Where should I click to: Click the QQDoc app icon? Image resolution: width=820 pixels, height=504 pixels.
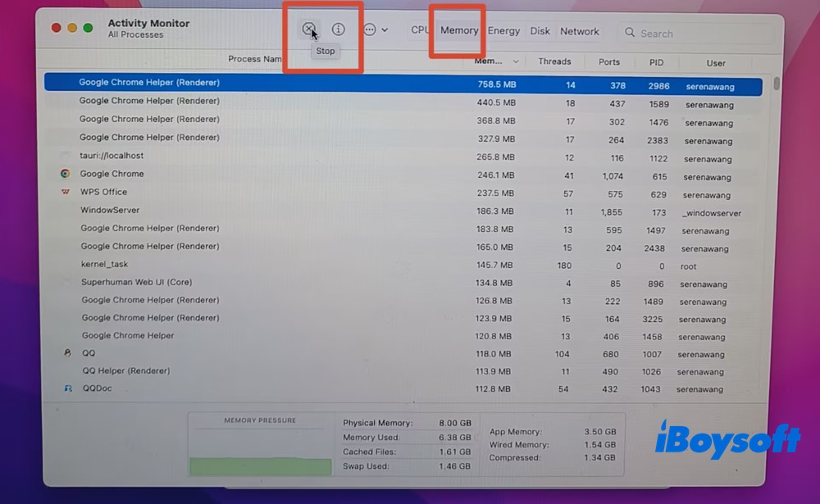(68, 388)
